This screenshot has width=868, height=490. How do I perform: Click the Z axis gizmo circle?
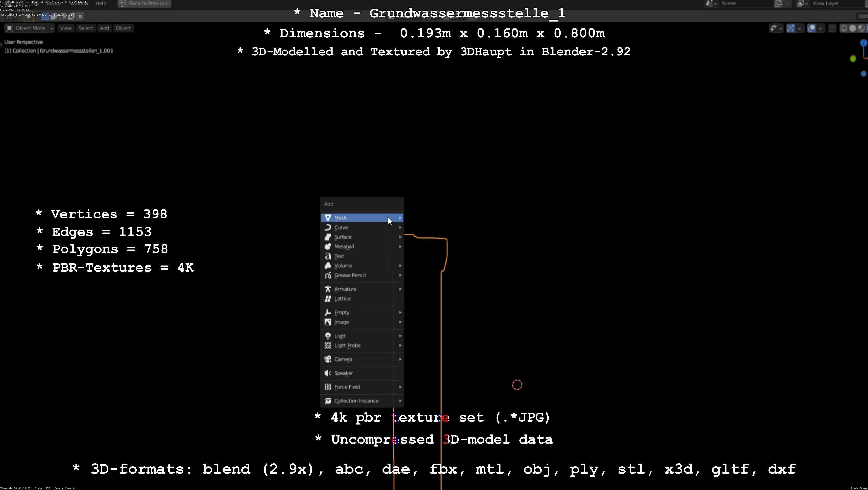click(x=863, y=43)
